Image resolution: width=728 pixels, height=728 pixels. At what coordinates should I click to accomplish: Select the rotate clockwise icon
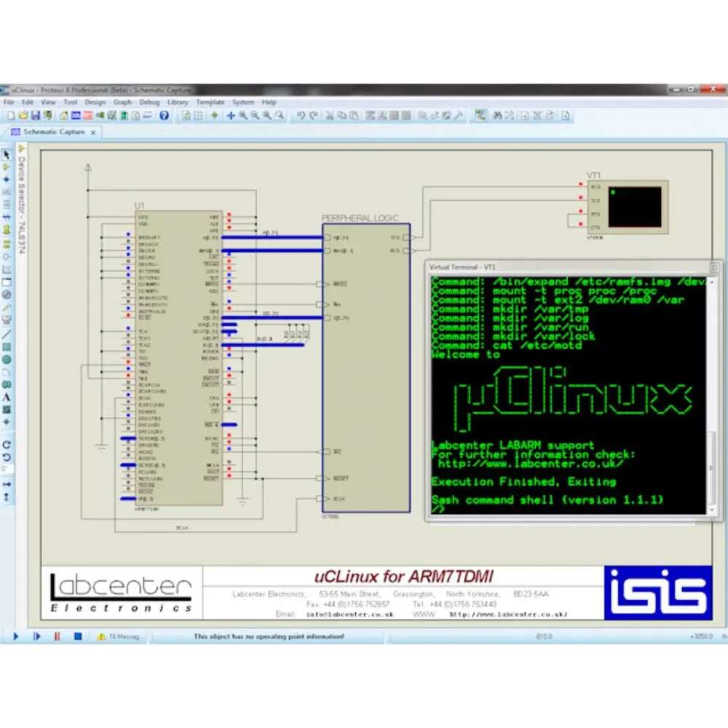[x=6, y=444]
